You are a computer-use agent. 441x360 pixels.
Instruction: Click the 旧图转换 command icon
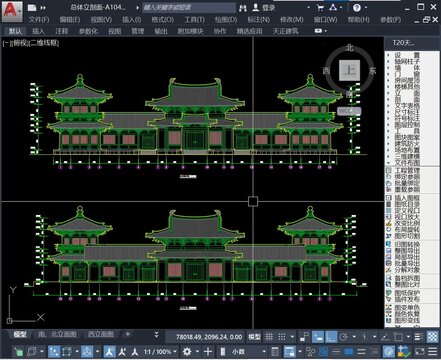tap(389, 244)
